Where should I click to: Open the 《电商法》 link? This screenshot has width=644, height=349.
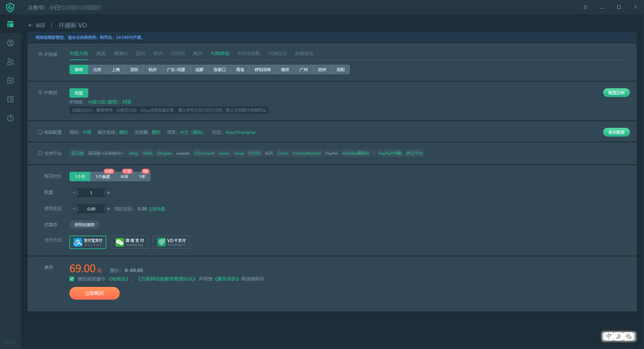[x=118, y=279]
